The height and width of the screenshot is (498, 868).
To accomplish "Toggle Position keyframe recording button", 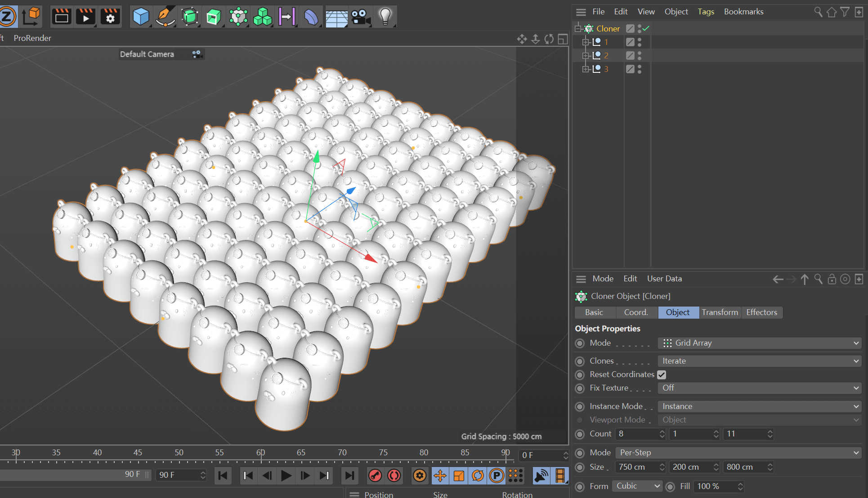I will pos(440,476).
